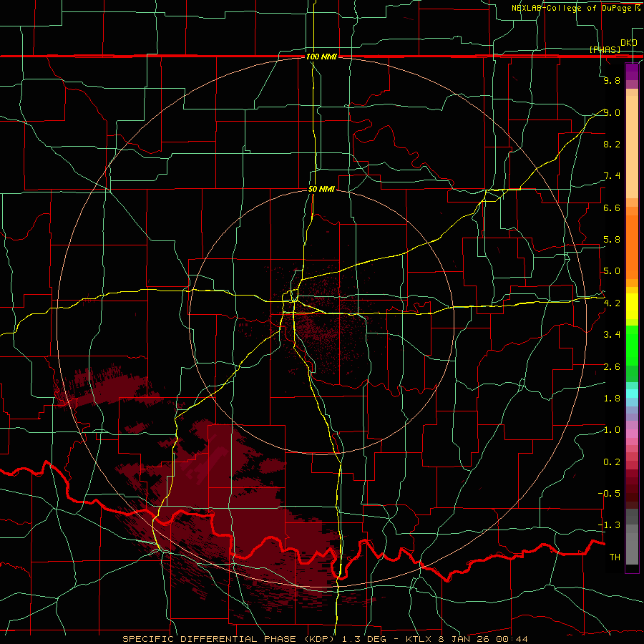Click the DKD units label

click(x=629, y=43)
